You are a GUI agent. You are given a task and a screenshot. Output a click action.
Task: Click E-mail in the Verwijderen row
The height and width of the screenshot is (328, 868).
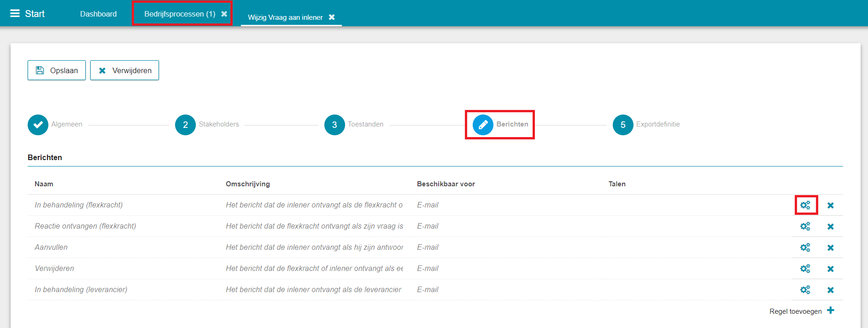(428, 268)
